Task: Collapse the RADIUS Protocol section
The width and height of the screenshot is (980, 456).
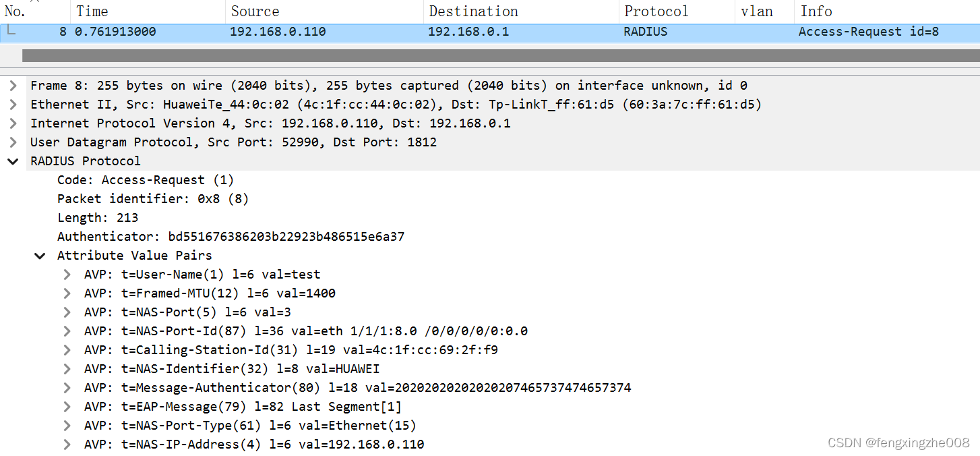Action: (13, 161)
